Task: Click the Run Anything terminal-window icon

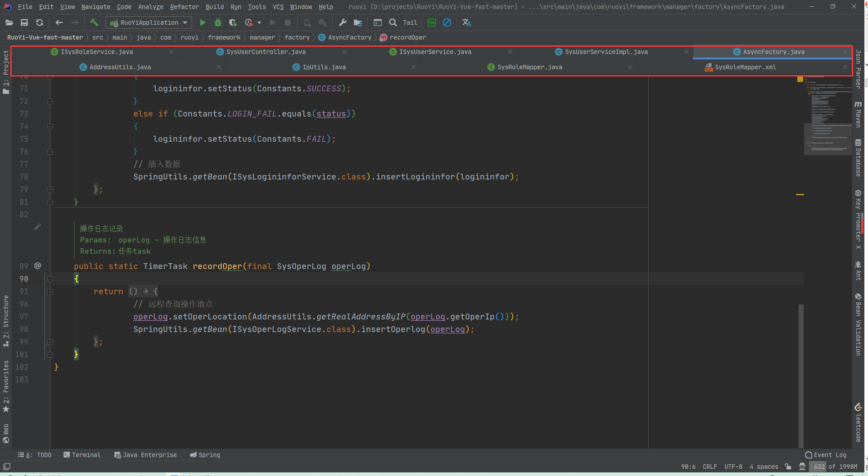Action: click(x=378, y=22)
